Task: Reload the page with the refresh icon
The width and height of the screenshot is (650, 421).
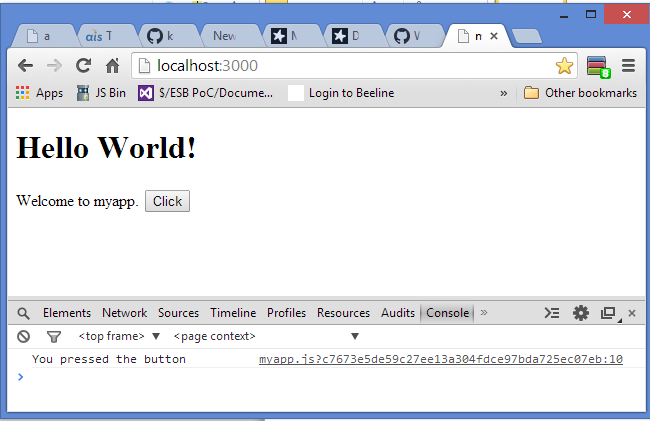Action: [84, 66]
